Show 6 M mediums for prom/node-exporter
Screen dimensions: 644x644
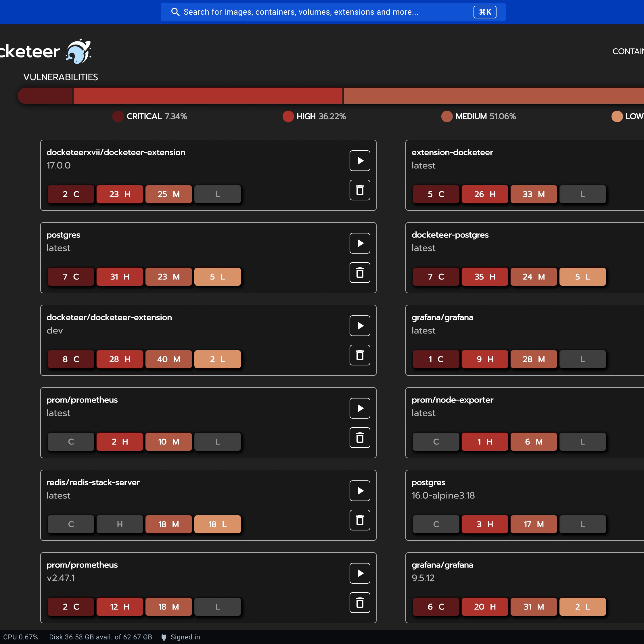[x=534, y=442]
